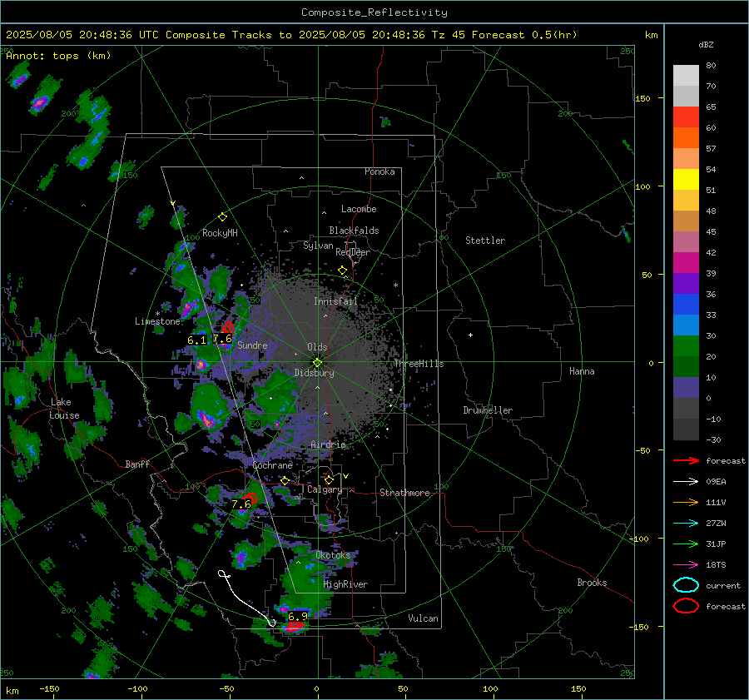Click the Didsbury town label
The width and height of the screenshot is (749, 700).
[x=314, y=373]
